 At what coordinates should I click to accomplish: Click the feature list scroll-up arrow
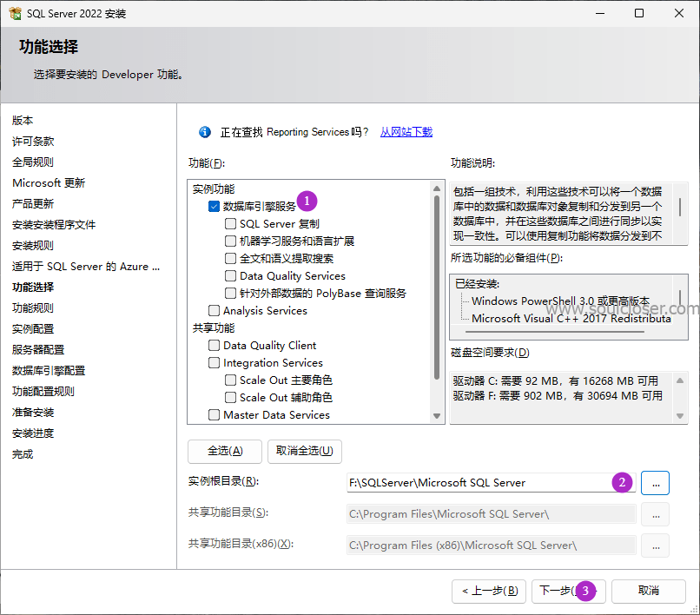point(437,188)
